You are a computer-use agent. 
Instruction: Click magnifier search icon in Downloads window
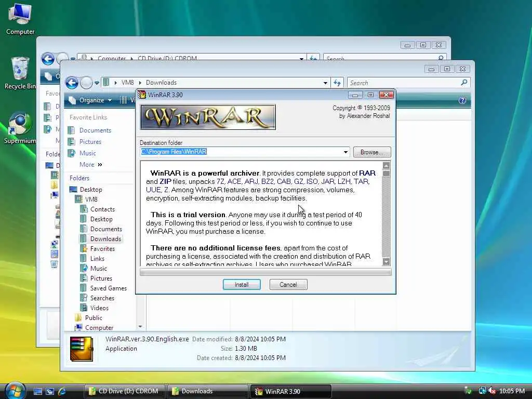464,82
